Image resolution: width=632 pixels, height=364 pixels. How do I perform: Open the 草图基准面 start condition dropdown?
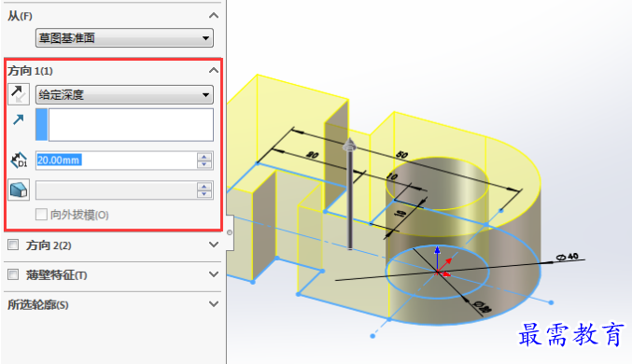[x=124, y=38]
